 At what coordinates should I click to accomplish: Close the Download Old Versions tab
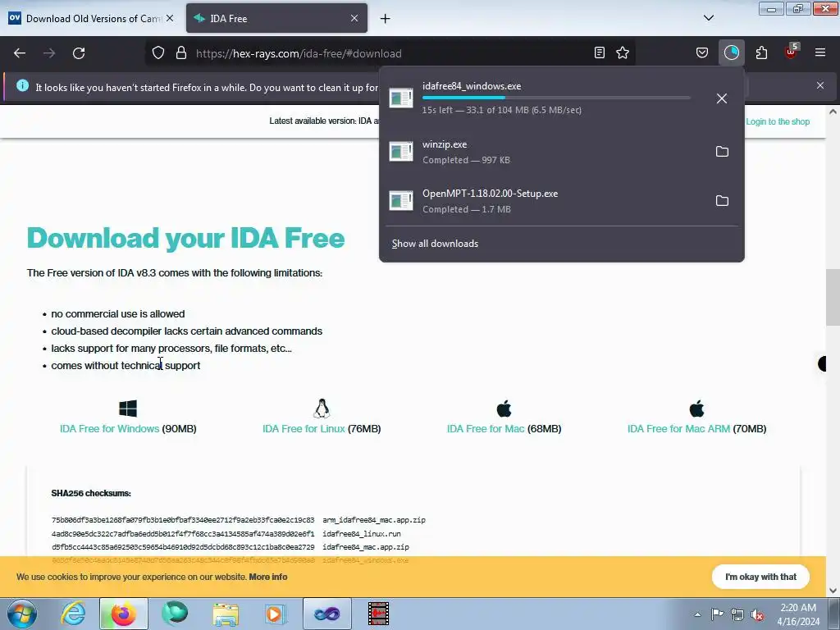170,18
